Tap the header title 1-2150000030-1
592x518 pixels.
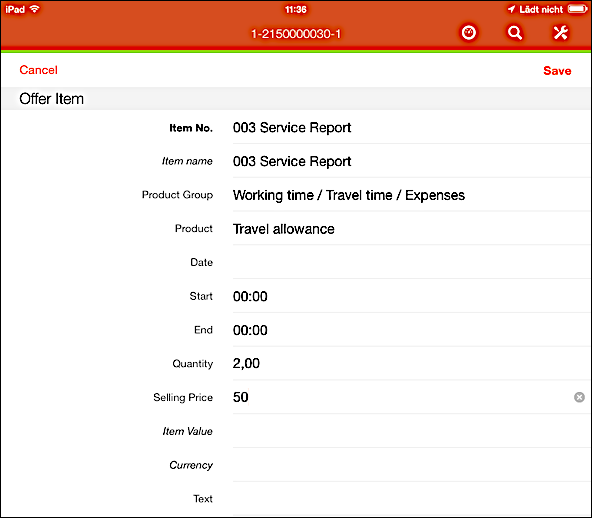296,34
